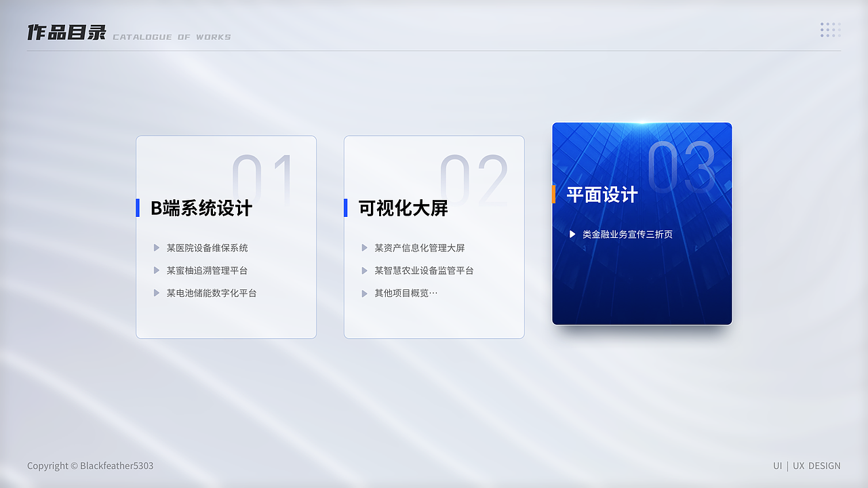Click the arrow icon before 某医院设备维保系统
Image resolution: width=868 pixels, height=488 pixels.
[157, 247]
